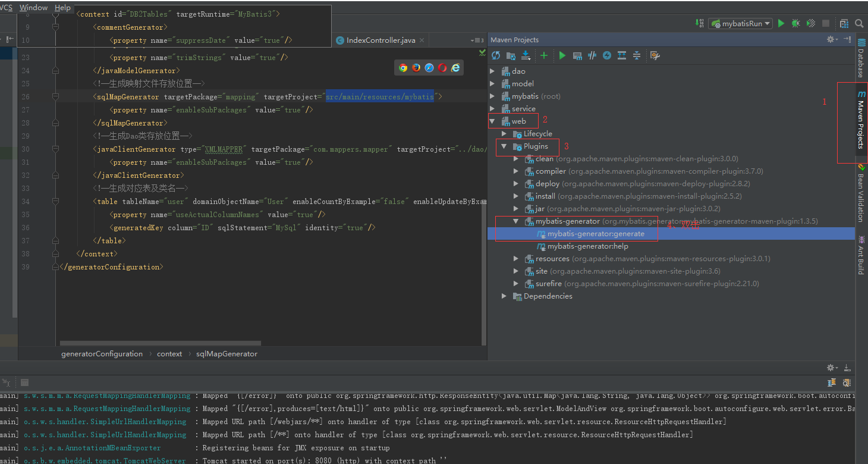Click Download Sources icon in Maven toolbar
Image resolution: width=868 pixels, height=464 pixels.
coord(526,55)
